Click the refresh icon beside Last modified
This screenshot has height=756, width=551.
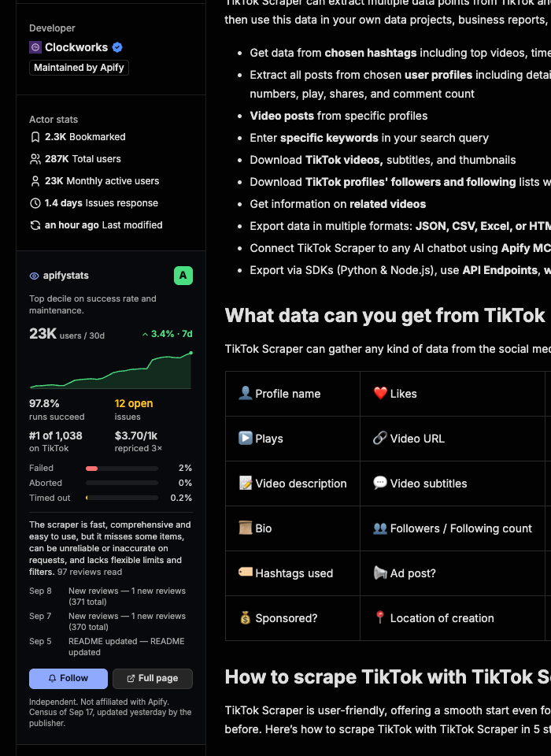35,225
